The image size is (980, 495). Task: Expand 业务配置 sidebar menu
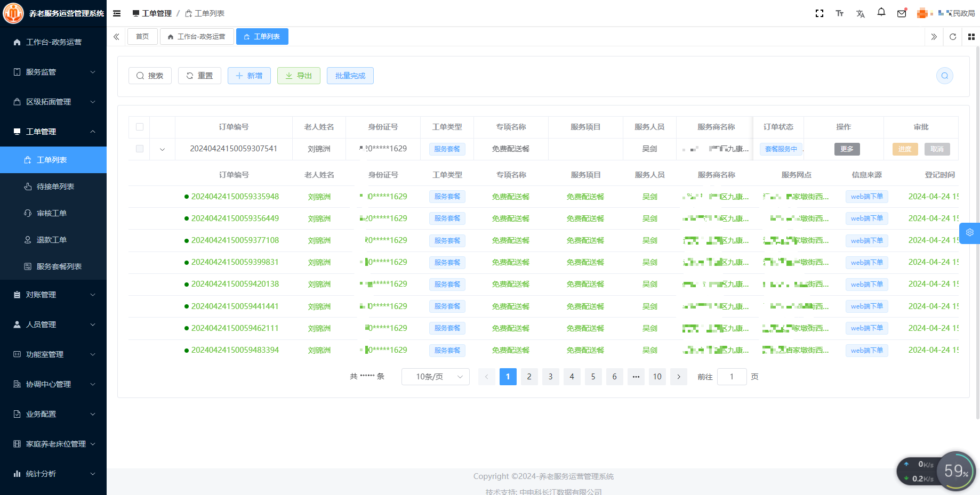click(53, 414)
